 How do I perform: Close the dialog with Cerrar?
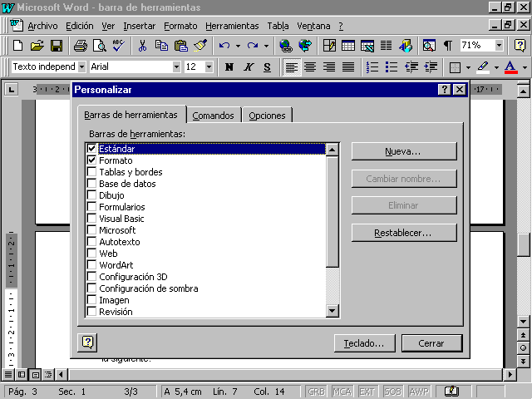[x=431, y=343]
